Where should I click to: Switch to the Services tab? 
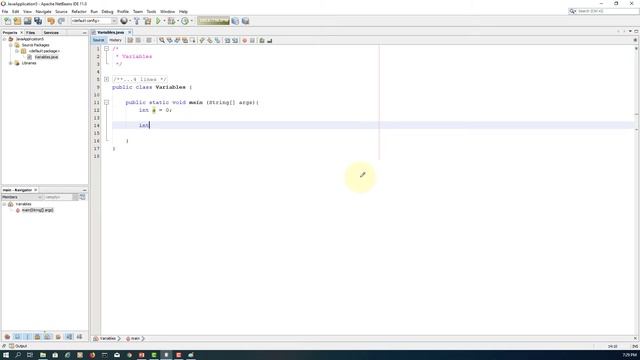point(51,32)
